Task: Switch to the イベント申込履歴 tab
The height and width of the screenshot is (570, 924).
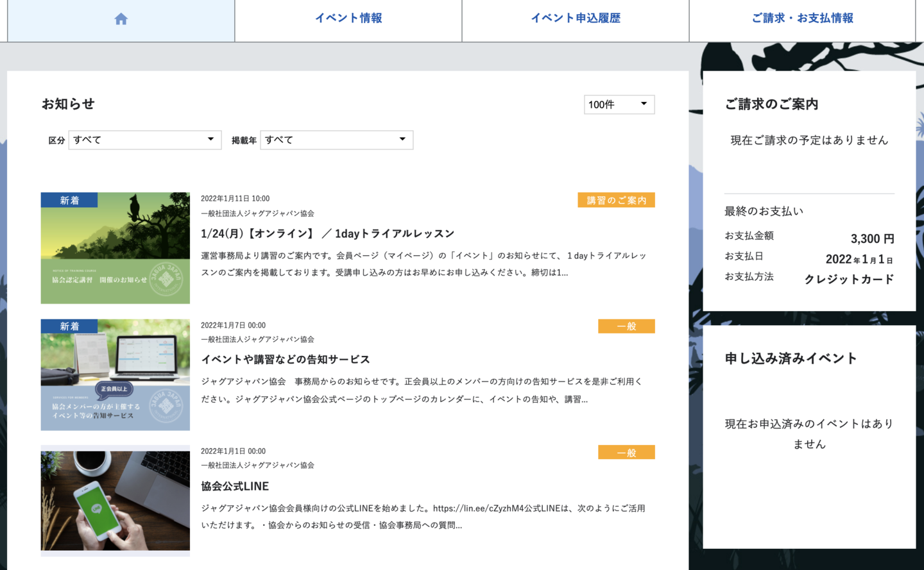Action: [x=574, y=19]
